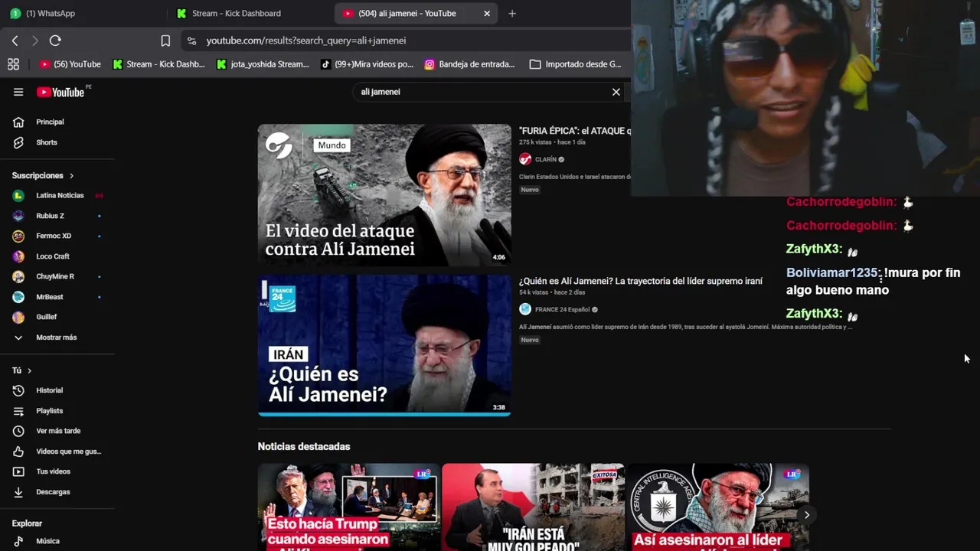Open the Tú section chevron

pos(30,370)
